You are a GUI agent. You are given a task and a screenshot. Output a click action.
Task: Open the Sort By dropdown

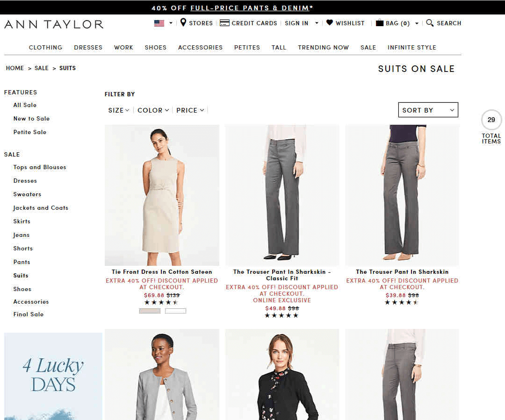[x=428, y=110]
